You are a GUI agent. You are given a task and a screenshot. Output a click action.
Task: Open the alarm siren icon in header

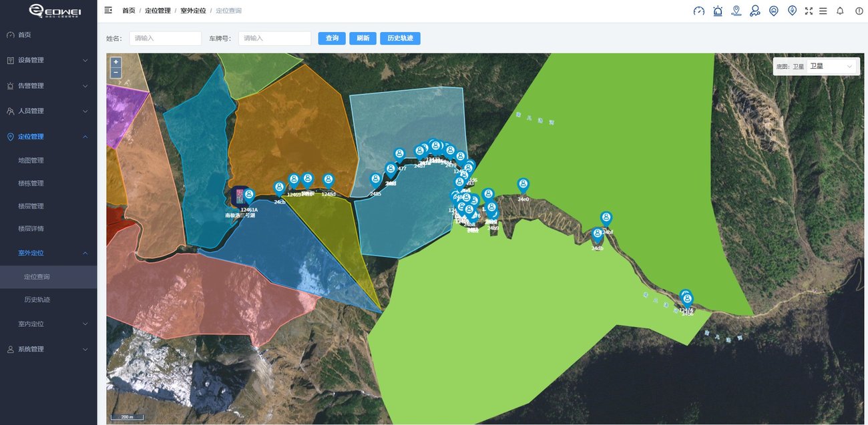(718, 11)
